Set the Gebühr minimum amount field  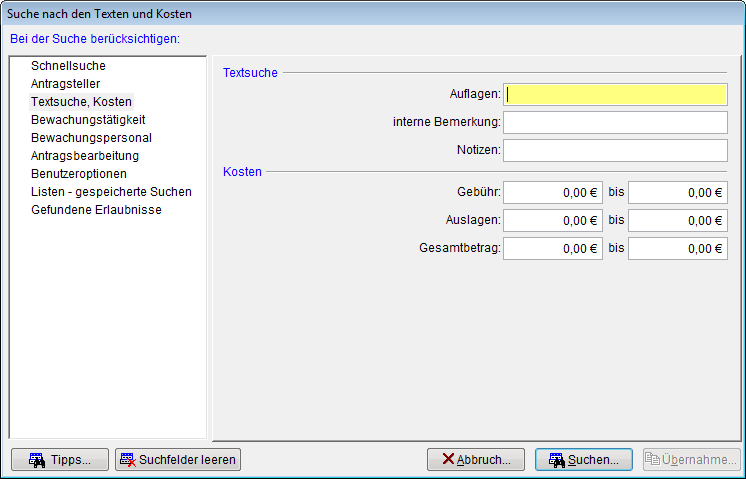[553, 193]
